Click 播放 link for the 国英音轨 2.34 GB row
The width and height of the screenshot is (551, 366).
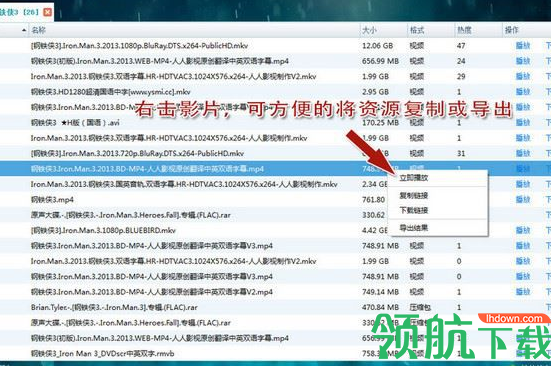click(523, 184)
